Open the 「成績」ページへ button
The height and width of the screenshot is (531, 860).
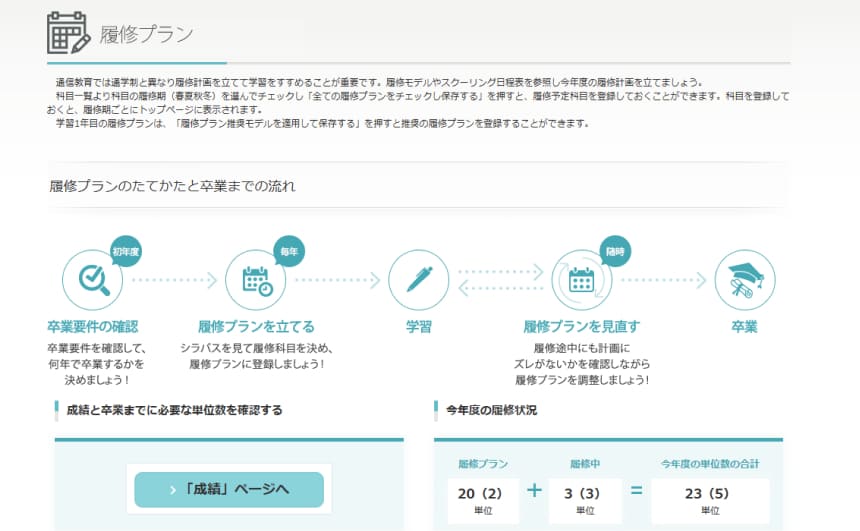pos(229,489)
